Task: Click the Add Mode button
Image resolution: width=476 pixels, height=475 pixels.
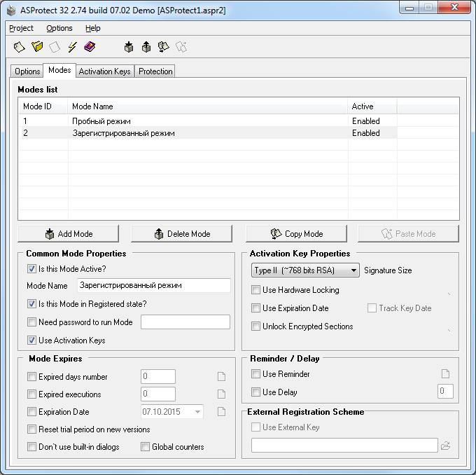Action: tap(69, 234)
